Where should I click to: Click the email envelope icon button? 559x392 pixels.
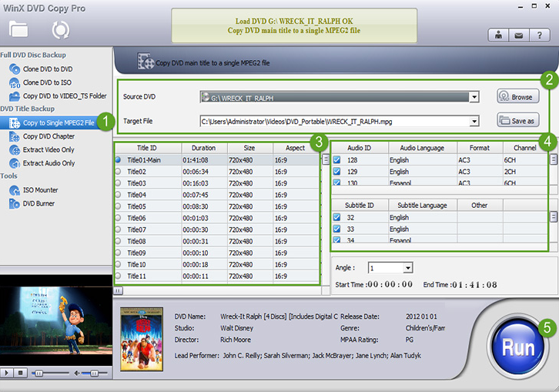pyautogui.click(x=519, y=35)
